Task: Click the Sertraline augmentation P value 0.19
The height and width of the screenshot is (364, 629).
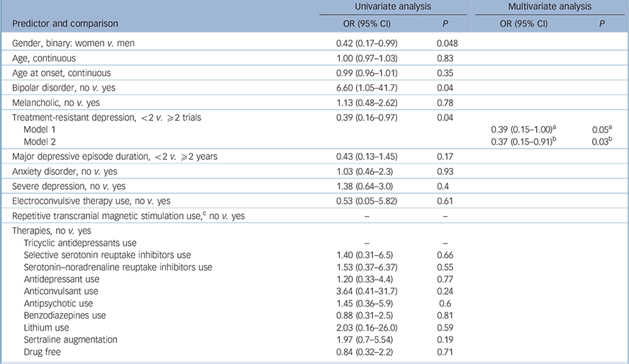Action: [x=445, y=339]
